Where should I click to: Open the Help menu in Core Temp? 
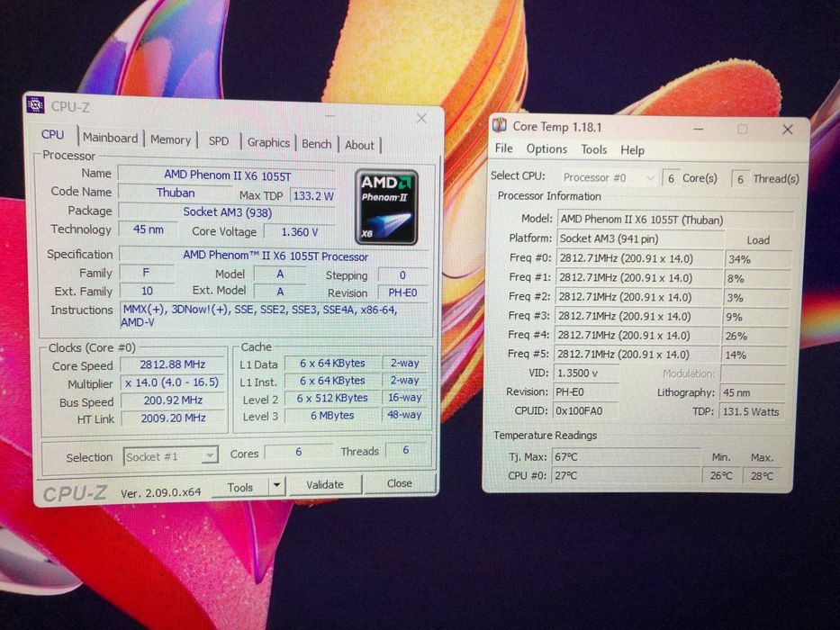(x=632, y=150)
